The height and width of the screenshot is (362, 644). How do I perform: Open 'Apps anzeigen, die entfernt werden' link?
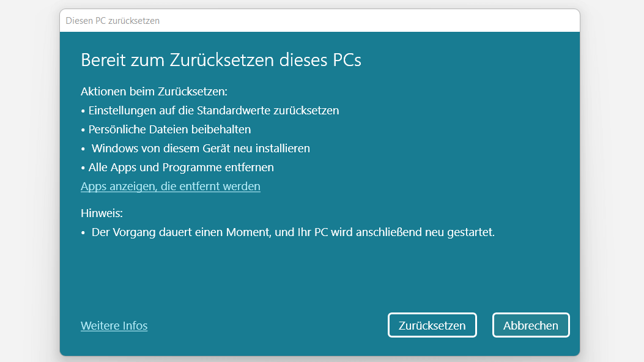pyautogui.click(x=171, y=187)
